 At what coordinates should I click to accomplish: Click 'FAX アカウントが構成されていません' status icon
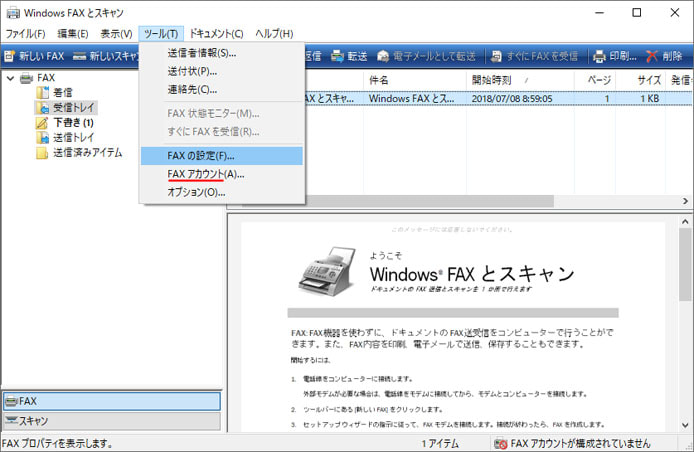coord(500,444)
